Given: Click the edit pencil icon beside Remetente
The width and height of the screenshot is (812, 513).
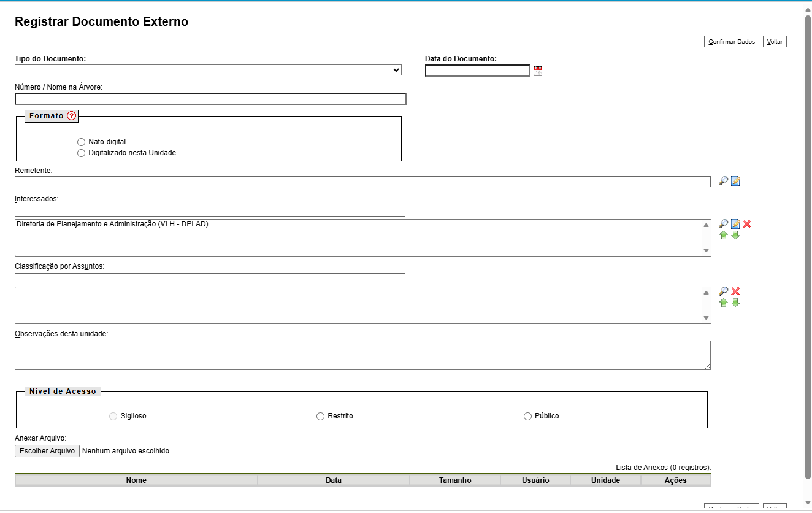Looking at the screenshot, I should (x=735, y=181).
